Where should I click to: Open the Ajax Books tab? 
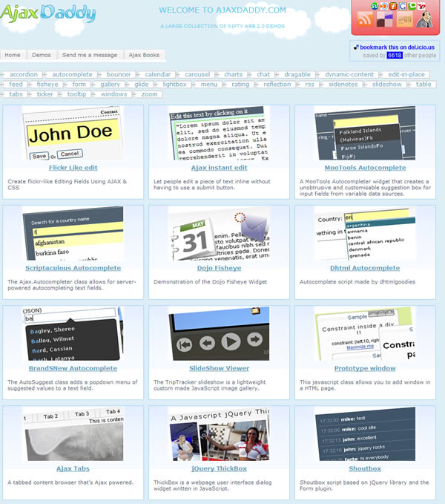click(144, 55)
